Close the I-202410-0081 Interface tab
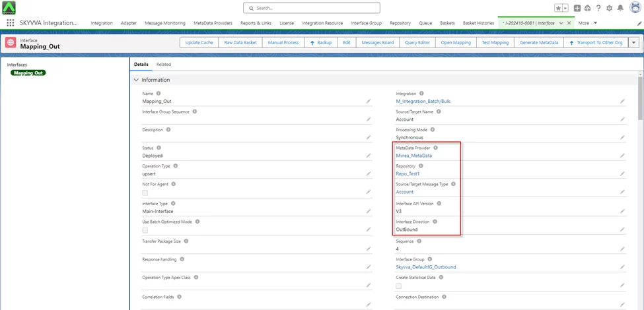Viewport: 644px width, 310px height. coord(569,22)
